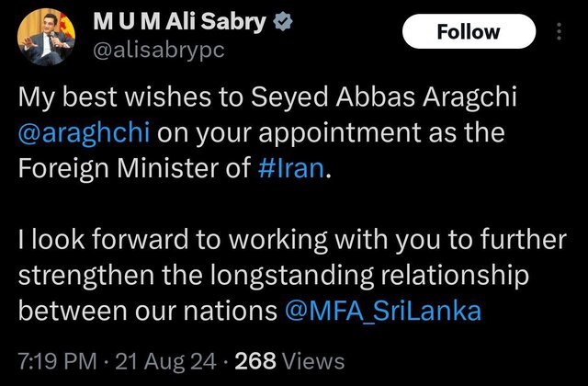Open the @araghchi mention

[x=85, y=131]
